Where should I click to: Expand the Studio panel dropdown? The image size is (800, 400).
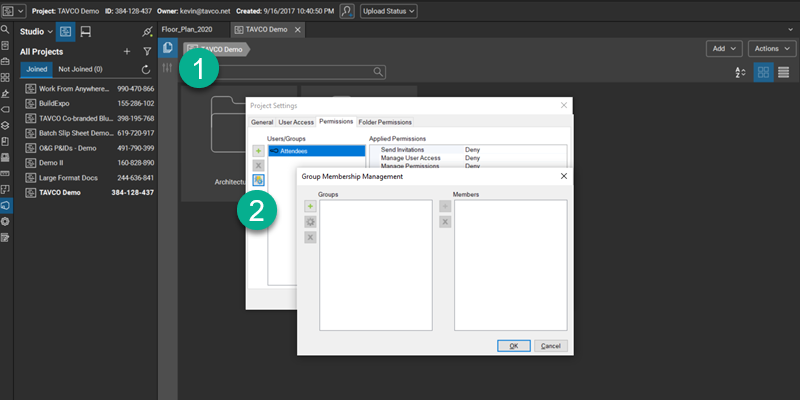pyautogui.click(x=36, y=32)
